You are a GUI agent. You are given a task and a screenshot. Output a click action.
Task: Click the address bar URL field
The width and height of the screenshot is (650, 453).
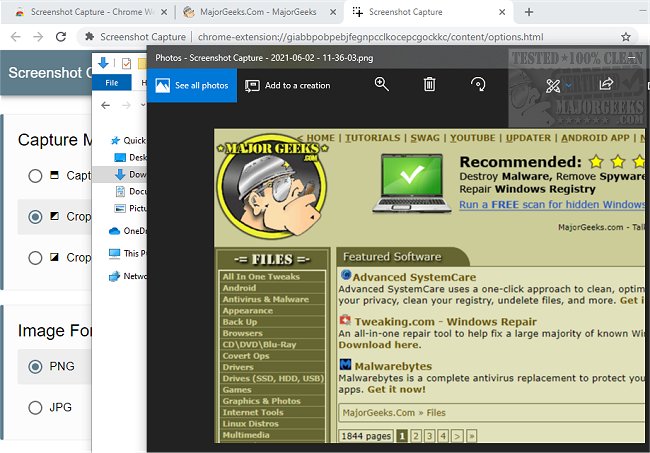[370, 37]
